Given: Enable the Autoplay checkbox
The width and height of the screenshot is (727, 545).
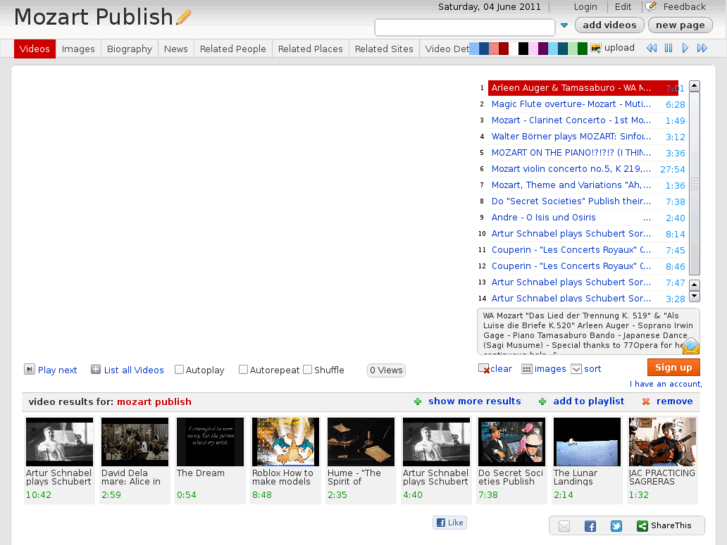Looking at the screenshot, I should (179, 370).
